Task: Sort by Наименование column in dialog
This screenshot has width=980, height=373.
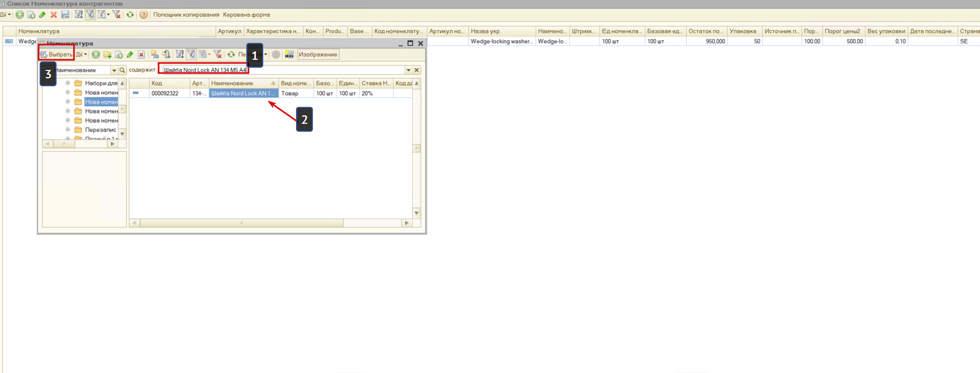Action: (243, 83)
